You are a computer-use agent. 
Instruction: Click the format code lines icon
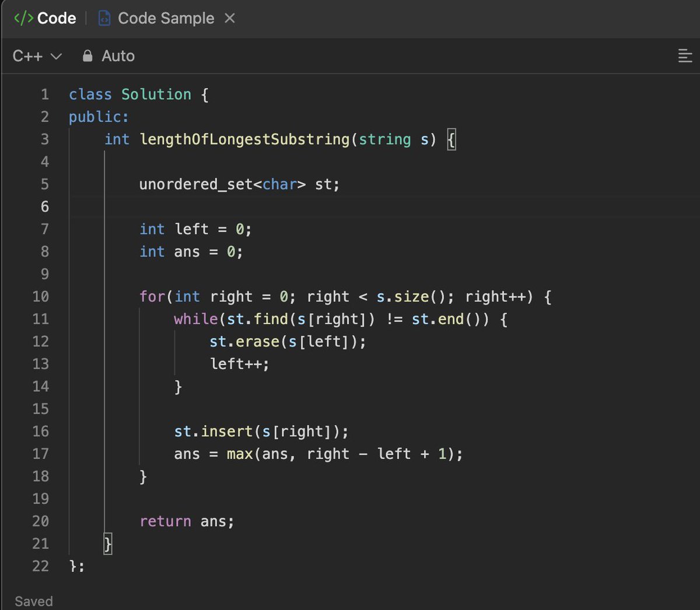(x=685, y=56)
